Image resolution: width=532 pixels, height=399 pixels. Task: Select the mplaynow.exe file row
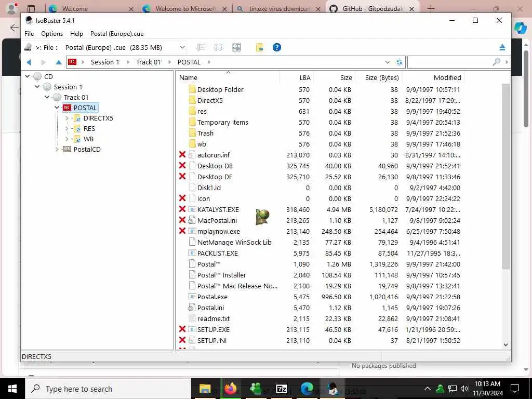(219, 231)
